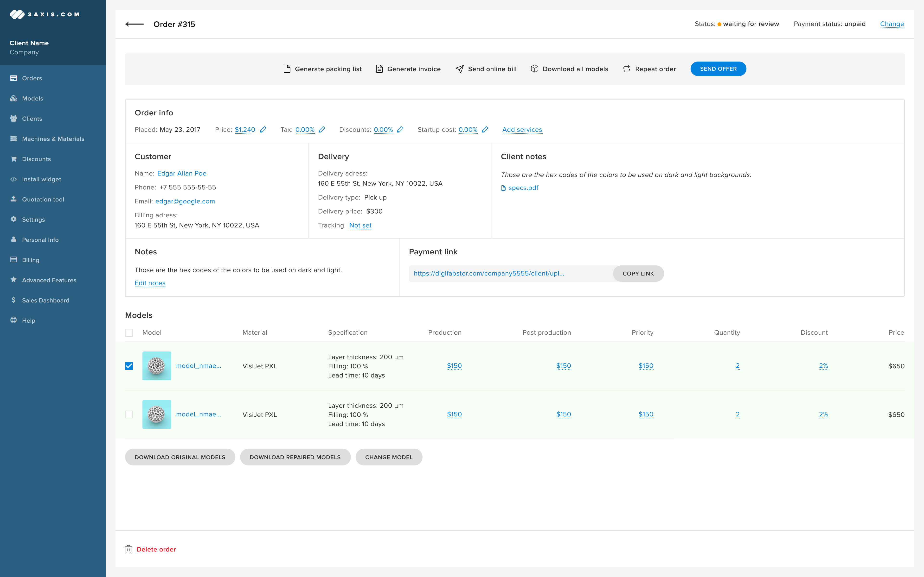The image size is (924, 577).
Task: Click the Repeat order icon
Action: coord(627,69)
